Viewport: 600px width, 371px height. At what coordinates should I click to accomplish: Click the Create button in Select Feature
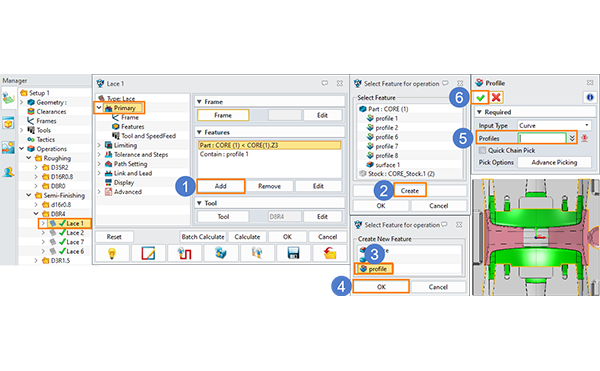click(x=409, y=190)
